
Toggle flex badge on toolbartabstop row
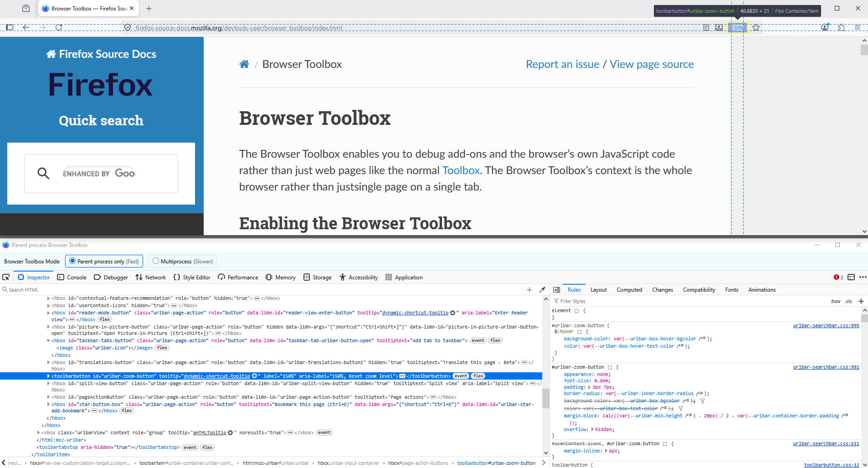(207, 447)
